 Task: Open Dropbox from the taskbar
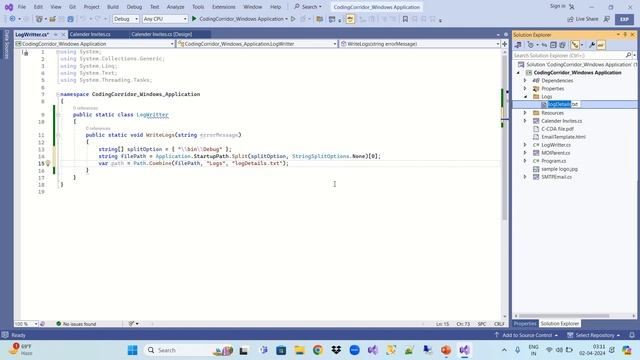[336, 350]
